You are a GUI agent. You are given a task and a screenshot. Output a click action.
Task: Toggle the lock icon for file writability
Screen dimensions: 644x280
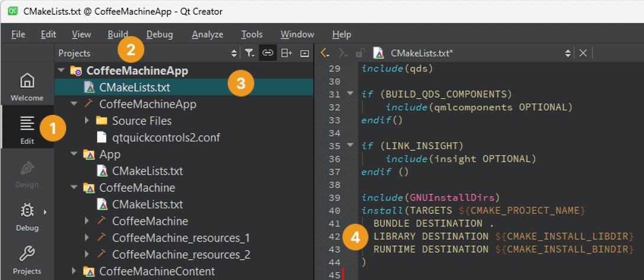(x=360, y=53)
